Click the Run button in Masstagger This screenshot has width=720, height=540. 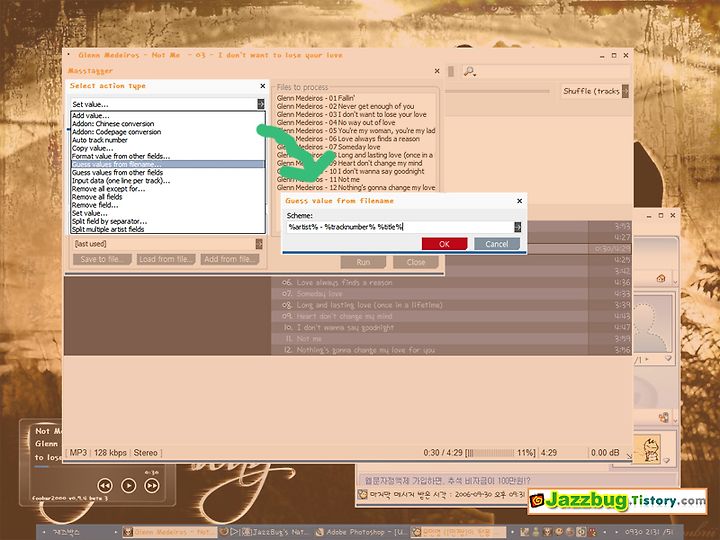[x=363, y=262]
